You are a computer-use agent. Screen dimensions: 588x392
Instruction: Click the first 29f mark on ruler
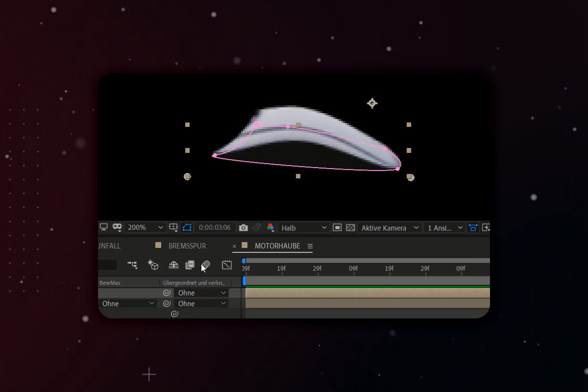(317, 269)
